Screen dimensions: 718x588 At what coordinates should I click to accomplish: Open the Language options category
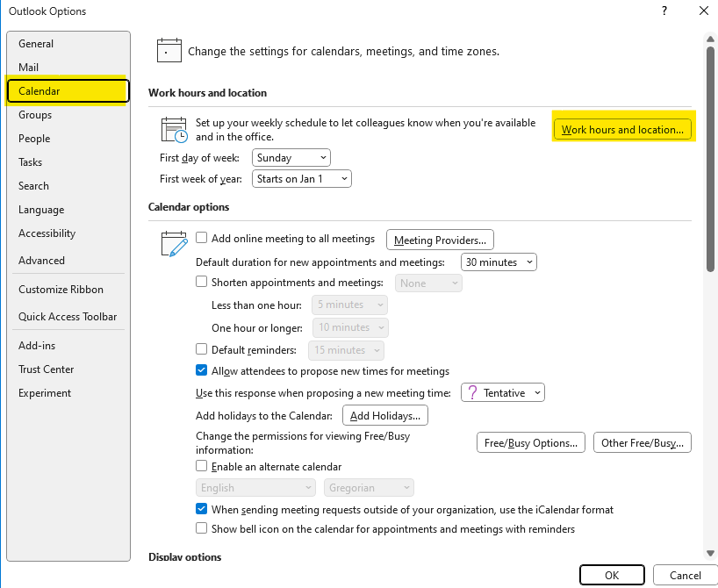pyautogui.click(x=68, y=210)
